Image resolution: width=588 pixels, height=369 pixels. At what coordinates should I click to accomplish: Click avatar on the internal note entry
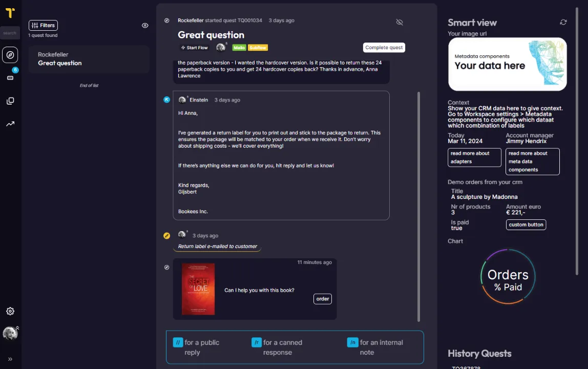(182, 234)
